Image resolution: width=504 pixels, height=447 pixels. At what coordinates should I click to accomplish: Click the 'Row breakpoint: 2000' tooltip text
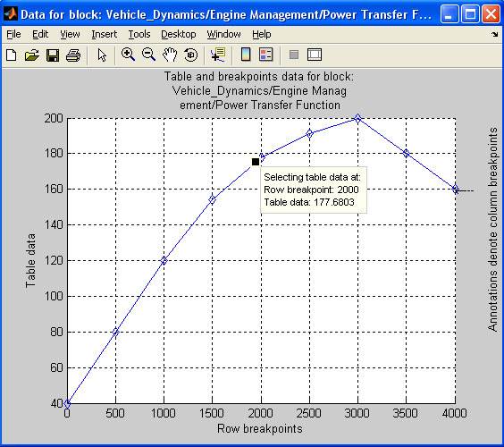pos(311,190)
